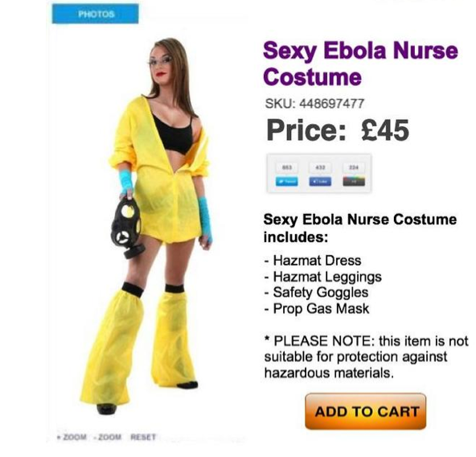Screen dimensions: 476x457
Task: Click the Hazmat Dress list item
Action: coord(313,261)
